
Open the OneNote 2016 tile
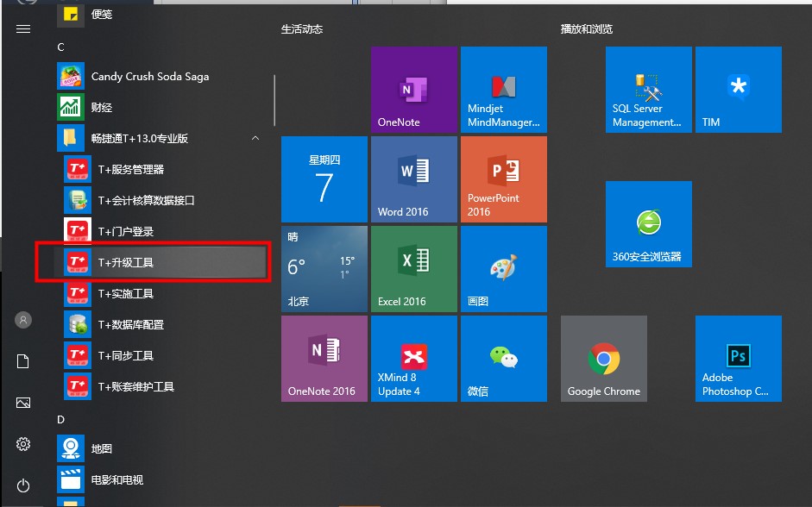pyautogui.click(x=324, y=359)
